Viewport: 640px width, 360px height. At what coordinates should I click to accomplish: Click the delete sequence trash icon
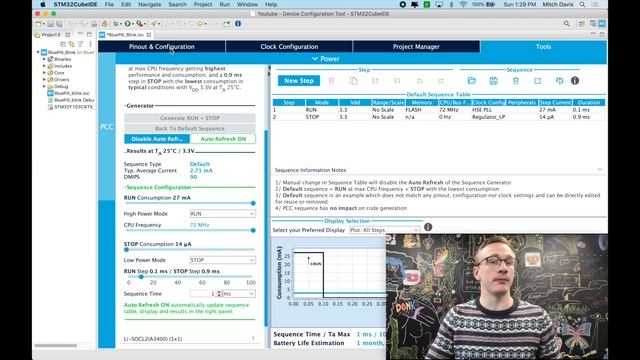(x=516, y=81)
